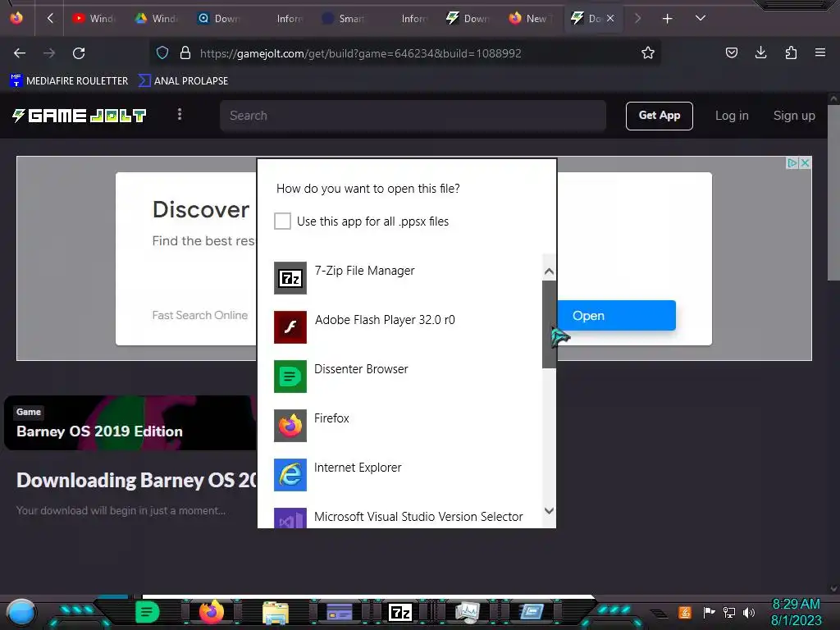Click the blue Open ad button
The image size is (840, 630).
[617, 316]
